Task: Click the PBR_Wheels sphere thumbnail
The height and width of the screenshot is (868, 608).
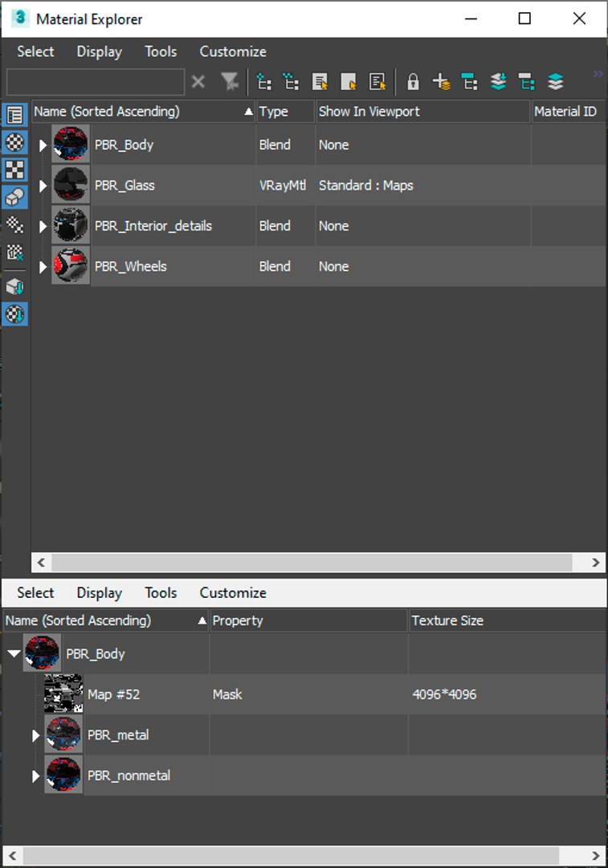Action: [70, 266]
